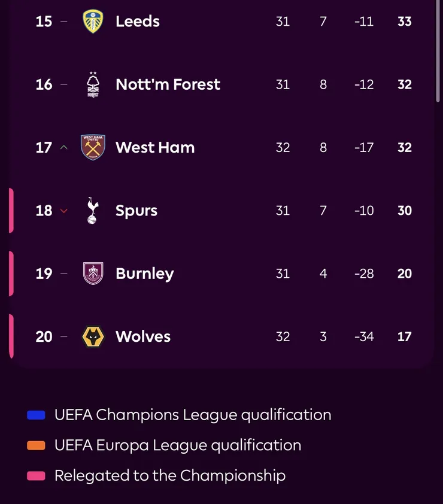Click Wolves' points total of 17
This screenshot has width=443, height=504.
coord(405,336)
